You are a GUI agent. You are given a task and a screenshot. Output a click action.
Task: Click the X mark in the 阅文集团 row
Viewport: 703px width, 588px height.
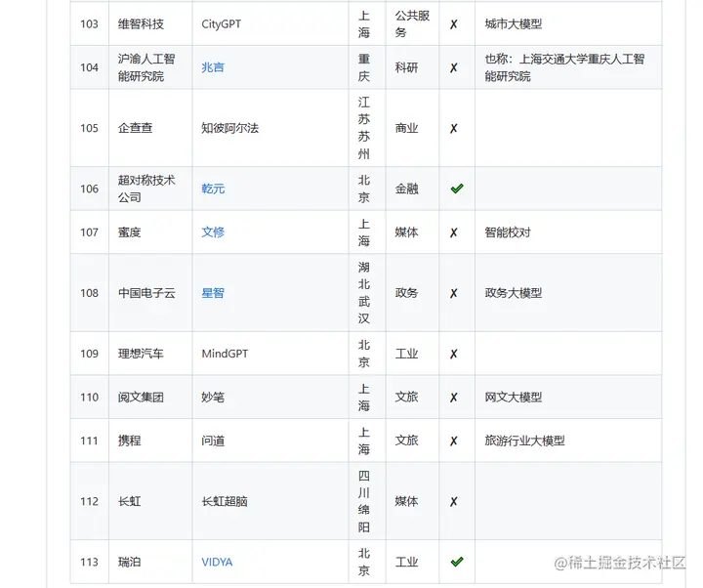(x=454, y=398)
